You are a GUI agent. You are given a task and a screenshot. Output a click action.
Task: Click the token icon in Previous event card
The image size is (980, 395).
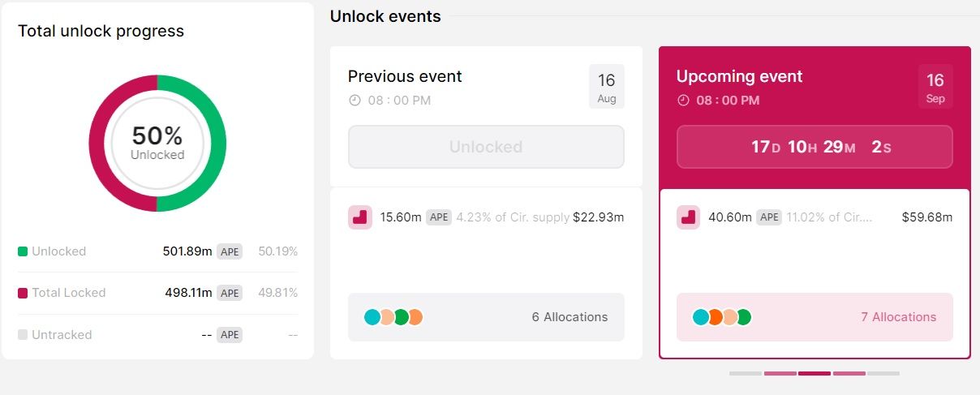(360, 217)
